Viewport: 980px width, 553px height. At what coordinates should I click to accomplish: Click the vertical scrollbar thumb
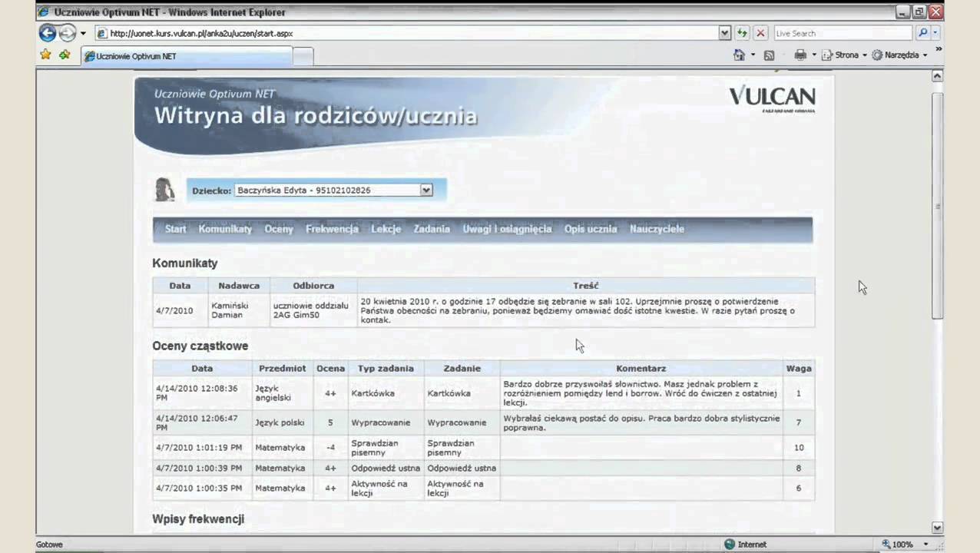coord(937,205)
